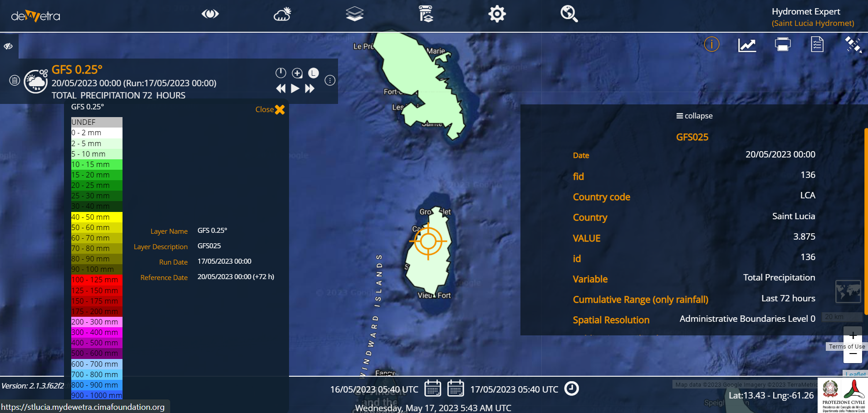Open the static layers stack icon

(x=354, y=14)
